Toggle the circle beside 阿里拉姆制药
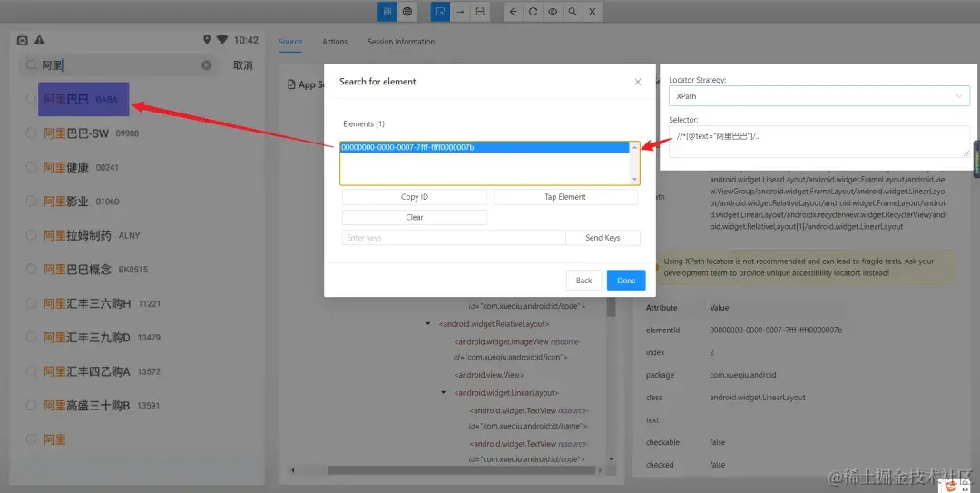The height and width of the screenshot is (493, 980). (x=31, y=234)
